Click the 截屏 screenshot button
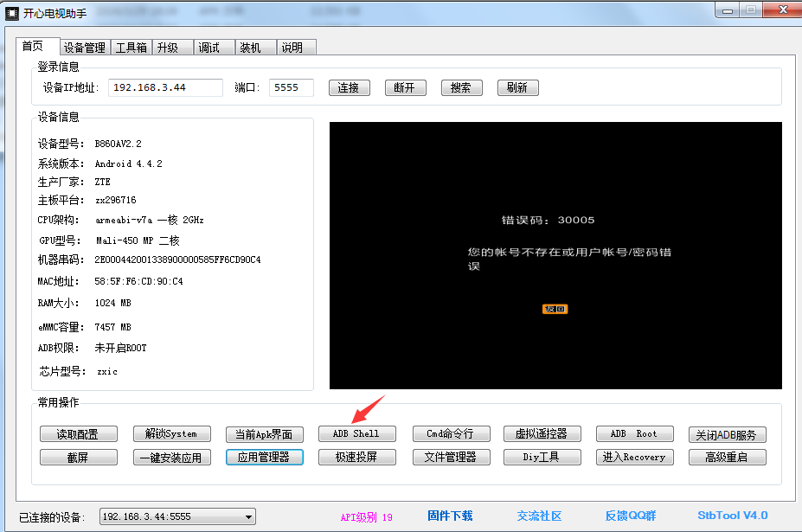Screen dimensions: 802x532 pos(78,457)
